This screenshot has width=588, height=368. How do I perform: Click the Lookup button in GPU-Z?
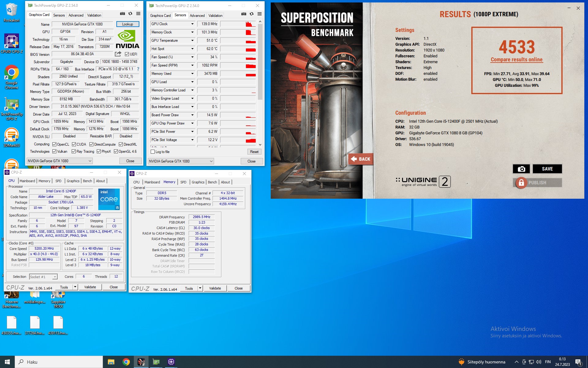point(128,24)
